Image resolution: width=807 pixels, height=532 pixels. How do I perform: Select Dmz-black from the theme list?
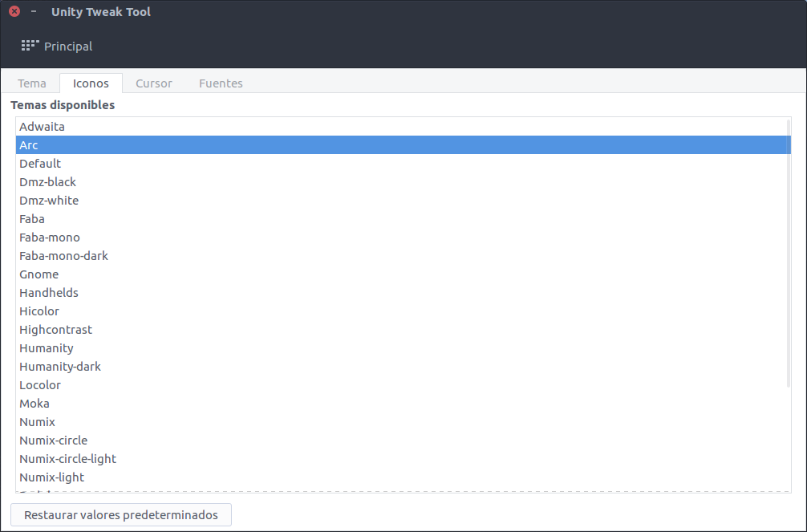48,182
